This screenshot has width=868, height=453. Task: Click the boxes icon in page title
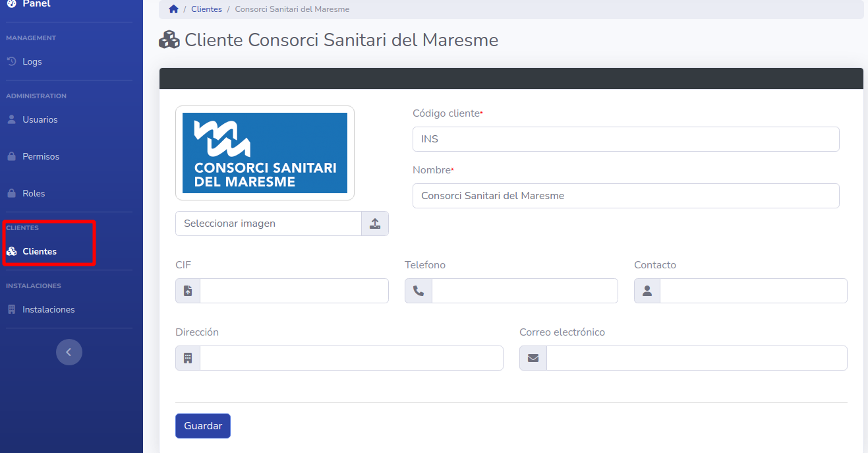coord(169,40)
